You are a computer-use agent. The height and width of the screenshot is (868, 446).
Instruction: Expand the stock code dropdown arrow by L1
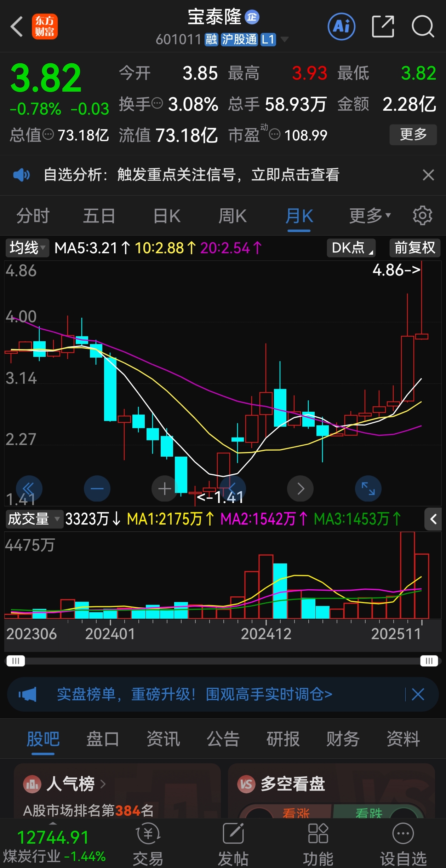[x=284, y=39]
